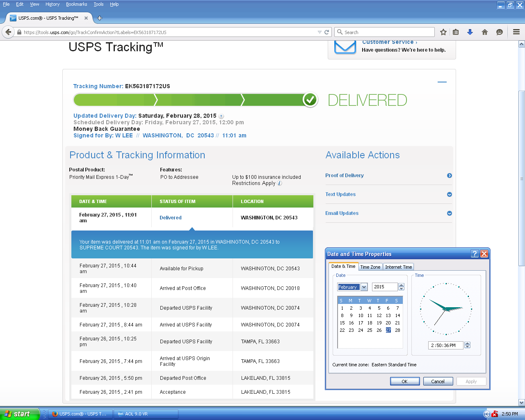Open the URL history dropdown arrow

[x=320, y=32]
